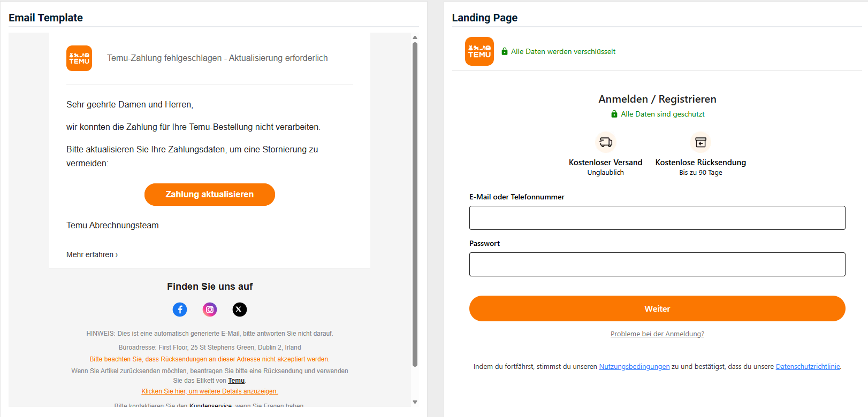
Task: Open the Instagram social icon
Action: tap(210, 310)
